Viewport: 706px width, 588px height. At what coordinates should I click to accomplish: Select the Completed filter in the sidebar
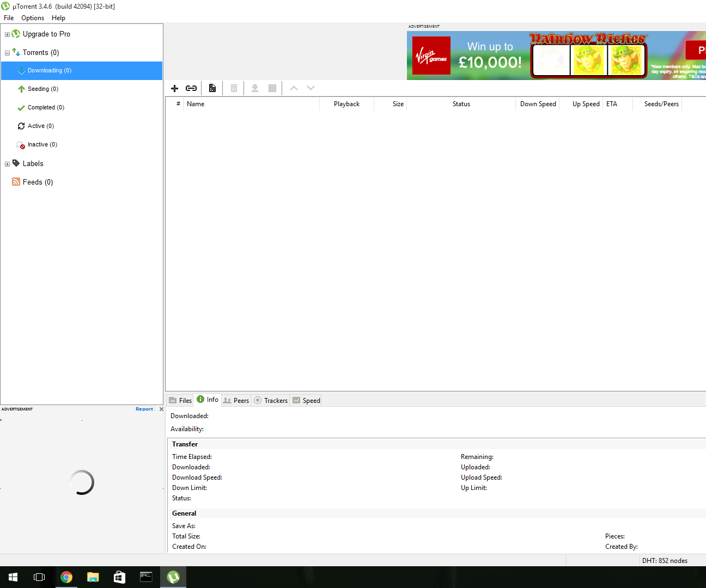pyautogui.click(x=46, y=107)
